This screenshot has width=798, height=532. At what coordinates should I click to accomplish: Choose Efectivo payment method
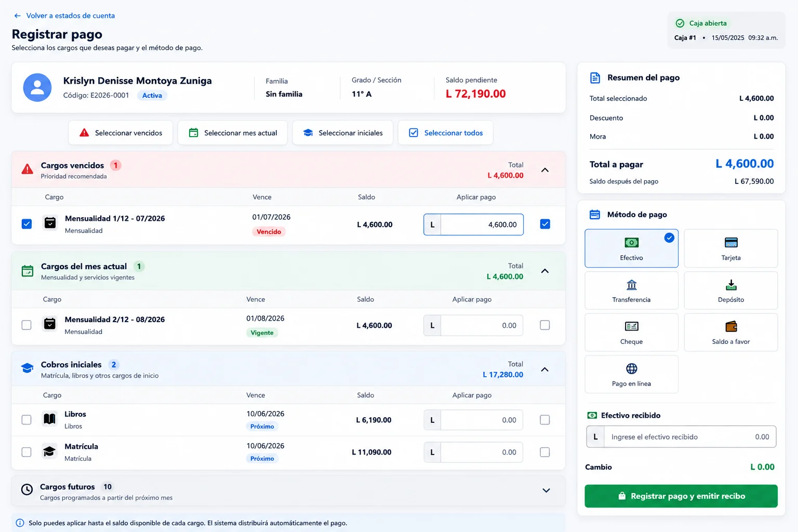[631, 248]
